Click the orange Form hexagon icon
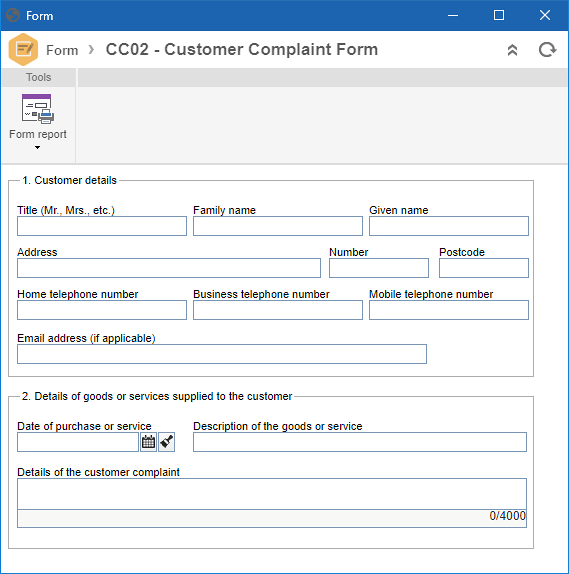The image size is (569, 574). click(x=23, y=49)
